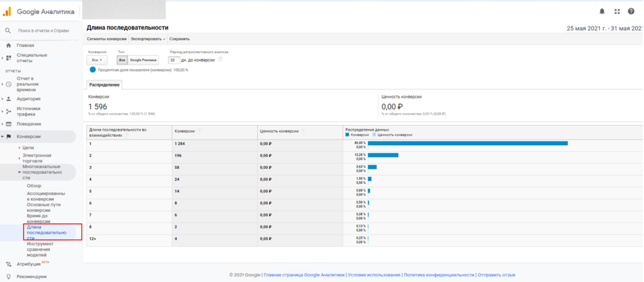Click the search magnifier icon
The image size is (644, 282).
(x=8, y=30)
